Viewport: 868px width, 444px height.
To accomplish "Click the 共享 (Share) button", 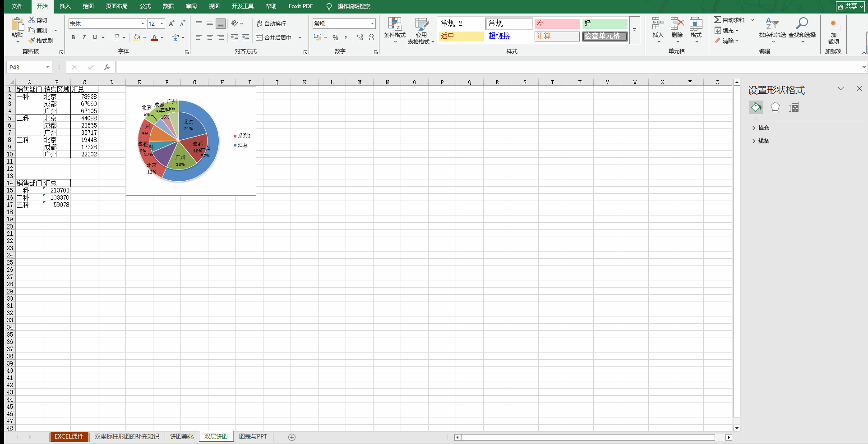I will tap(850, 6).
